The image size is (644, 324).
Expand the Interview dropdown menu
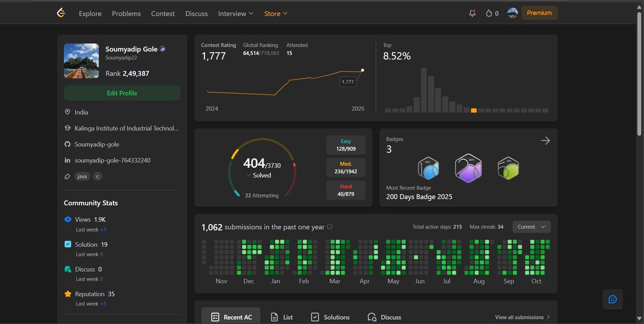coord(236,13)
